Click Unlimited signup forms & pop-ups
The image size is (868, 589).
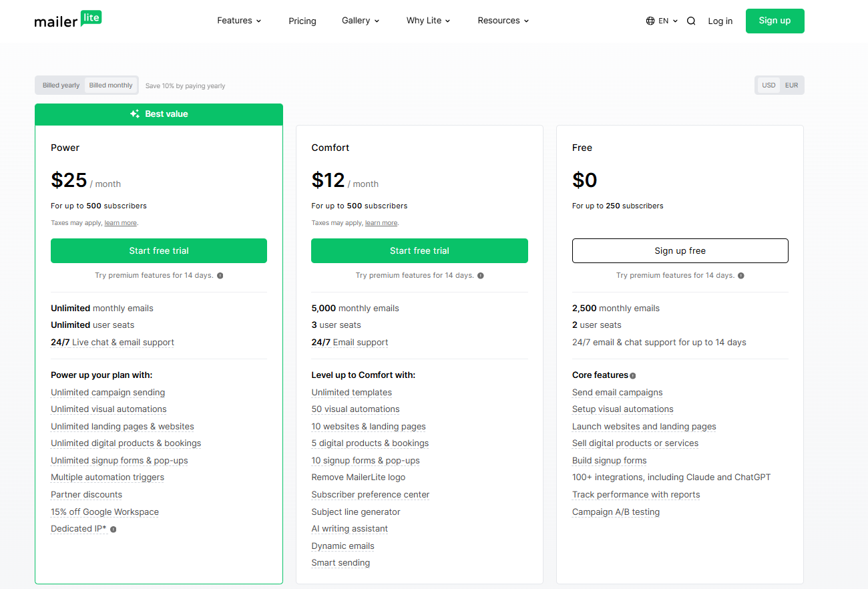(x=120, y=461)
